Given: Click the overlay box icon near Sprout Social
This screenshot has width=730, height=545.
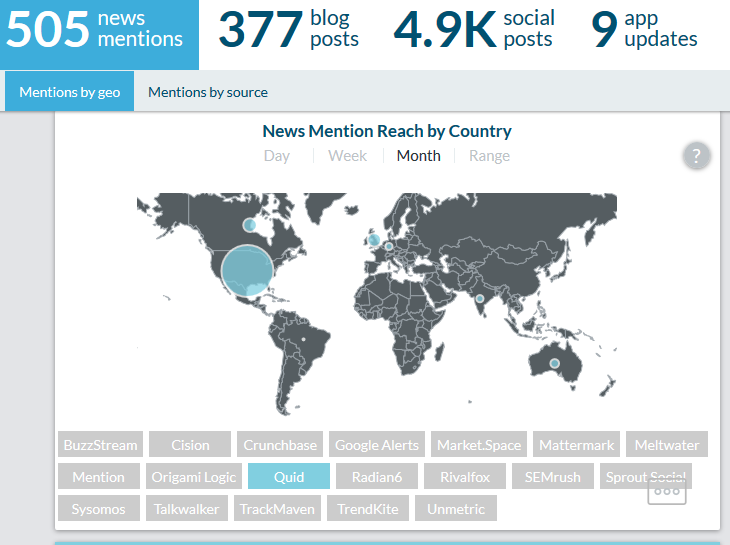Looking at the screenshot, I should [667, 491].
